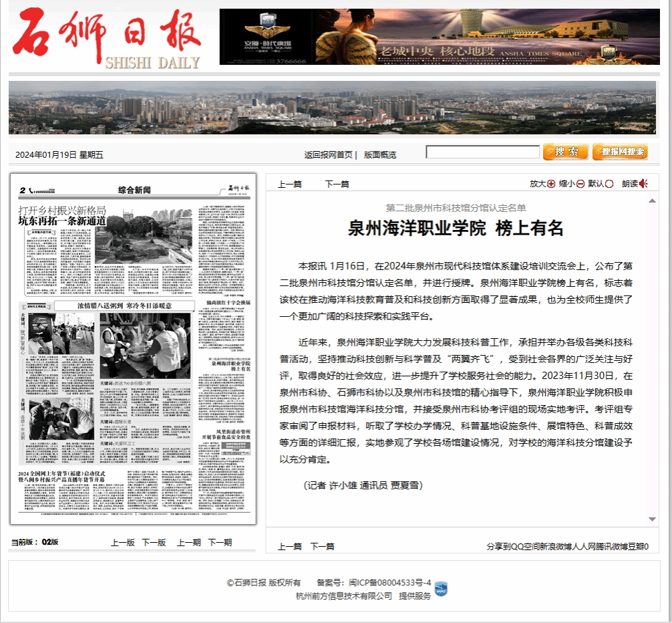Viewport: 672px width, 623px height.
Task: Go to next issue with 下一期
Action: point(220,542)
